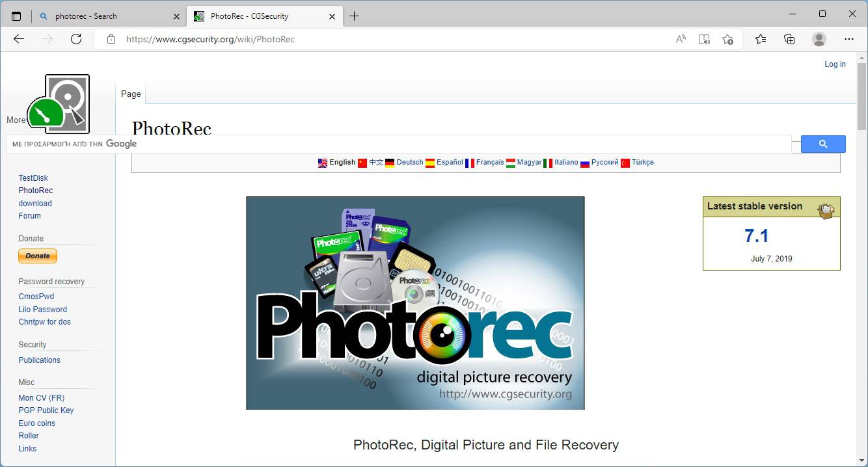The height and width of the screenshot is (467, 868).
Task: Open the Publications link
Action: click(40, 360)
